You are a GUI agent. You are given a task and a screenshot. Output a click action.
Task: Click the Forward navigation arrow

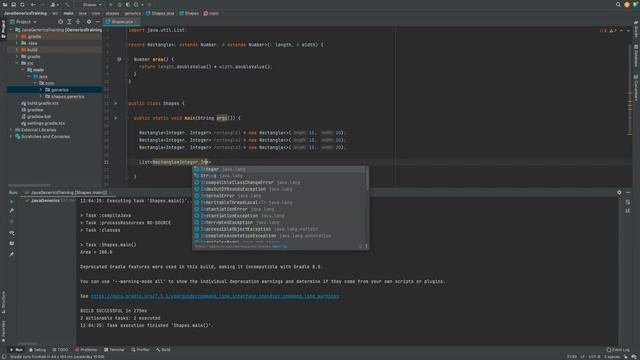pyautogui.click(x=42, y=4)
